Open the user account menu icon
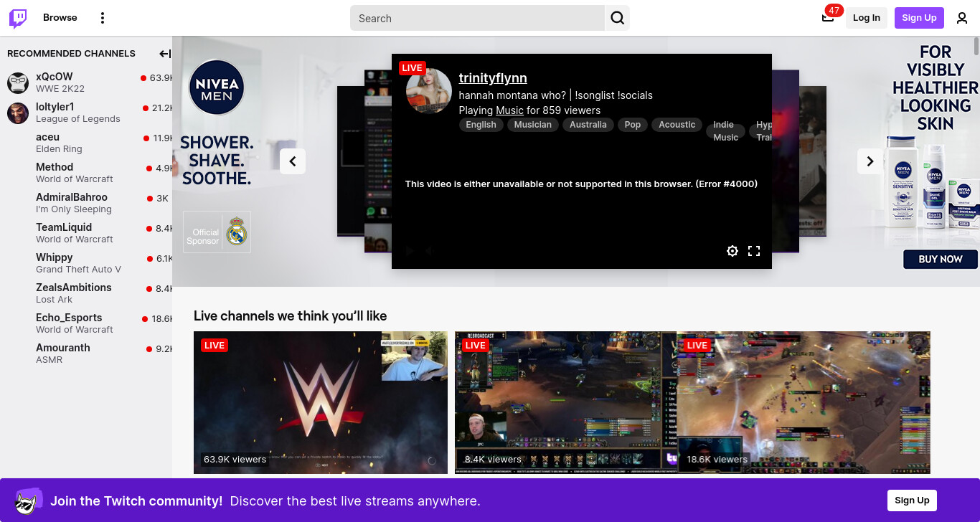Image resolution: width=980 pixels, height=522 pixels. point(962,18)
